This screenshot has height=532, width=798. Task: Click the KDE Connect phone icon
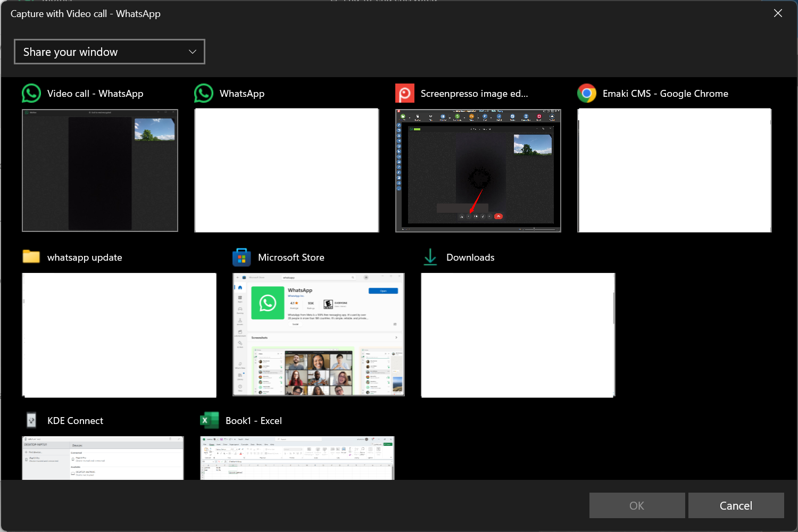point(31,420)
